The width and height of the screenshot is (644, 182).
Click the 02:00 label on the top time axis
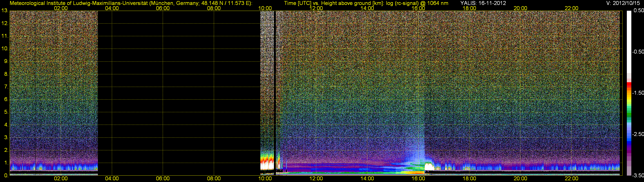(x=61, y=8)
